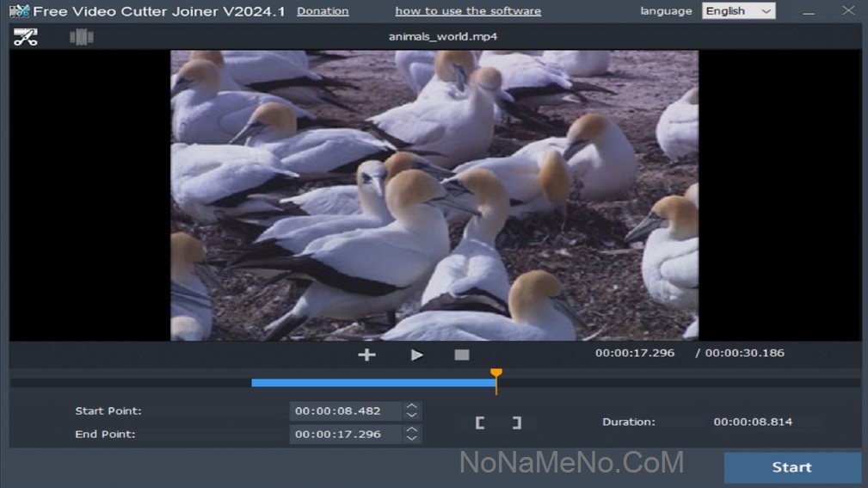The height and width of the screenshot is (488, 868).
Task: Open 'how to use the software' link
Action: click(x=468, y=11)
